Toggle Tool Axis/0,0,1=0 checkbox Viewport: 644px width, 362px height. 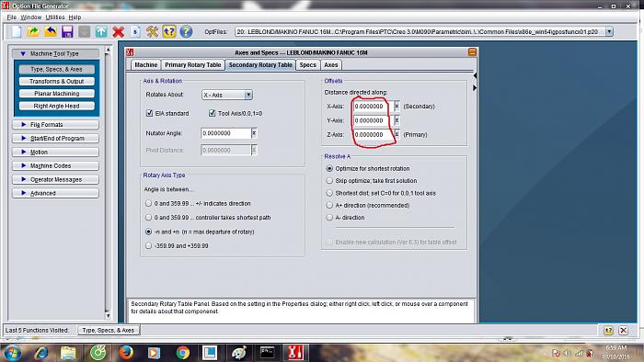click(212, 113)
